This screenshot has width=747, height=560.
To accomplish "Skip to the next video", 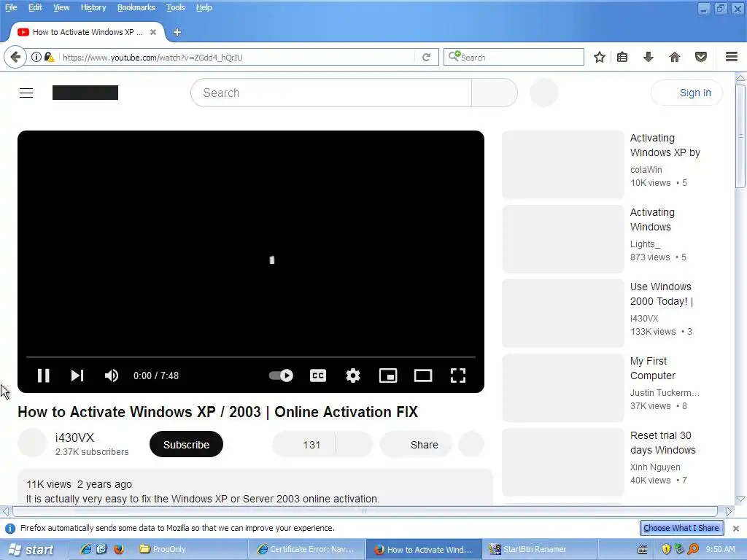I will (x=77, y=376).
